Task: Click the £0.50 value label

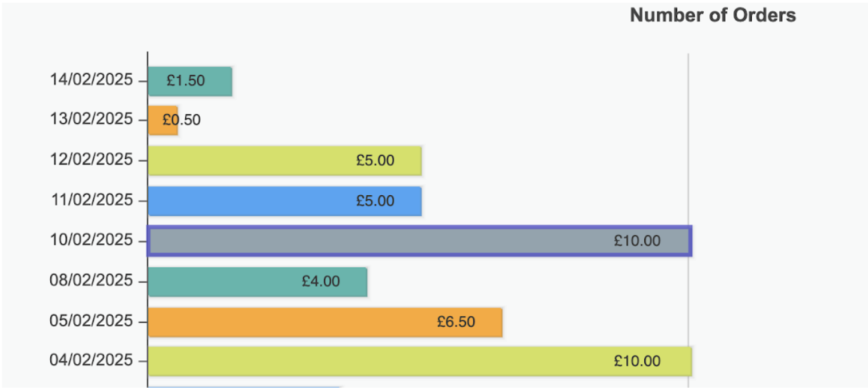Action: click(182, 120)
